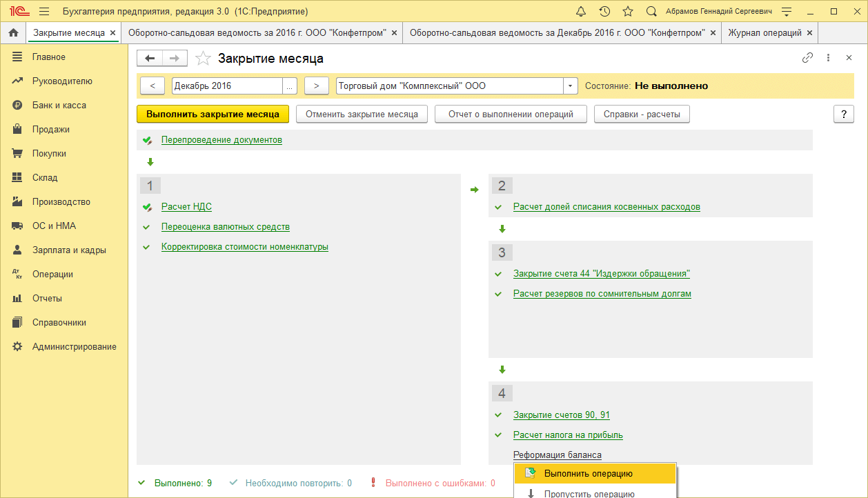Open the three-dot more actions menu

pos(828,59)
